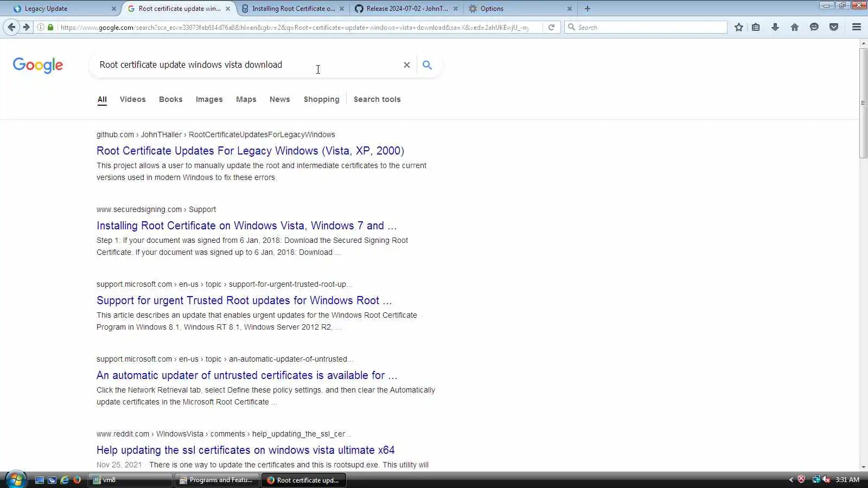Click the www.reddit.com WindowsVista breadcrumb
The image size is (868, 488).
(x=224, y=434)
